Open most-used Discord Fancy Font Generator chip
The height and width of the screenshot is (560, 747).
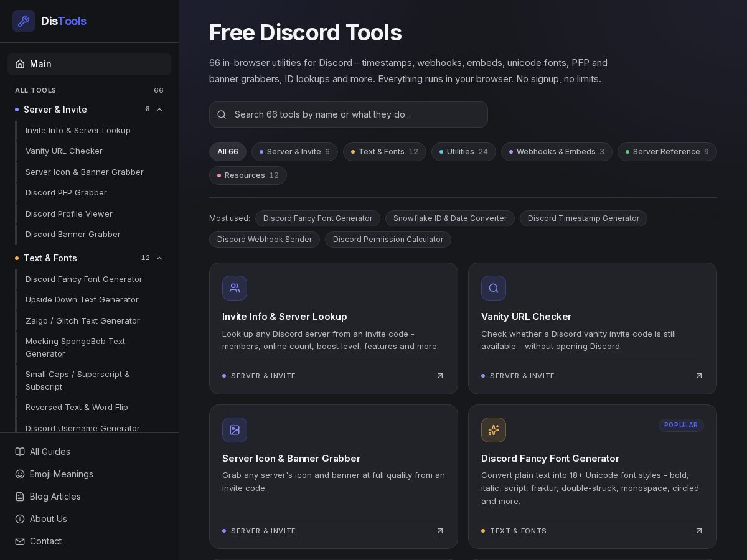tap(317, 218)
